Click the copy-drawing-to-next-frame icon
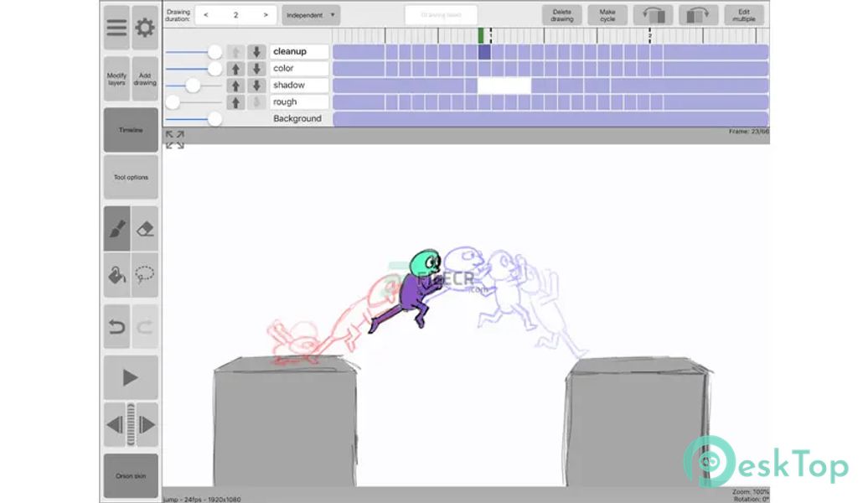Viewport: 868px width, 503px height. [698, 16]
